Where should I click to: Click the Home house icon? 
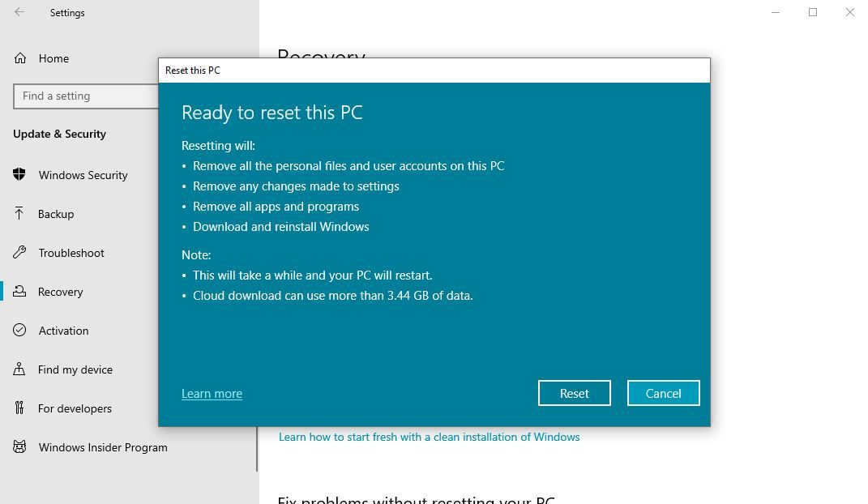click(20, 58)
